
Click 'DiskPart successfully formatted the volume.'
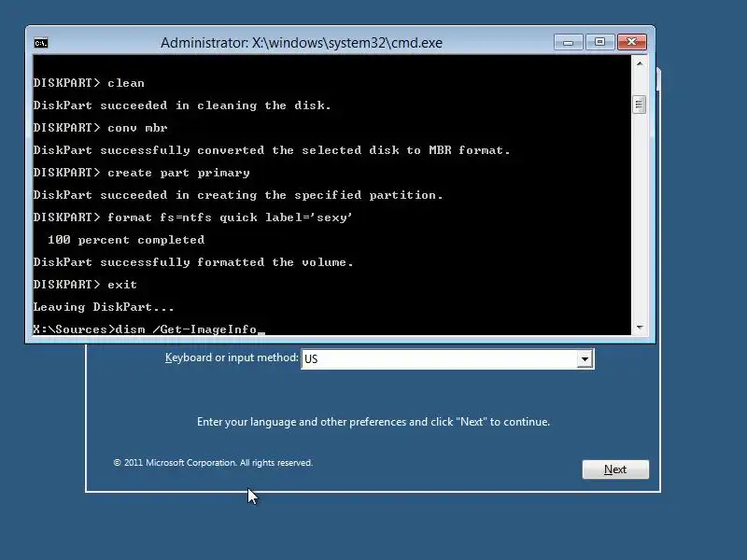click(x=193, y=262)
